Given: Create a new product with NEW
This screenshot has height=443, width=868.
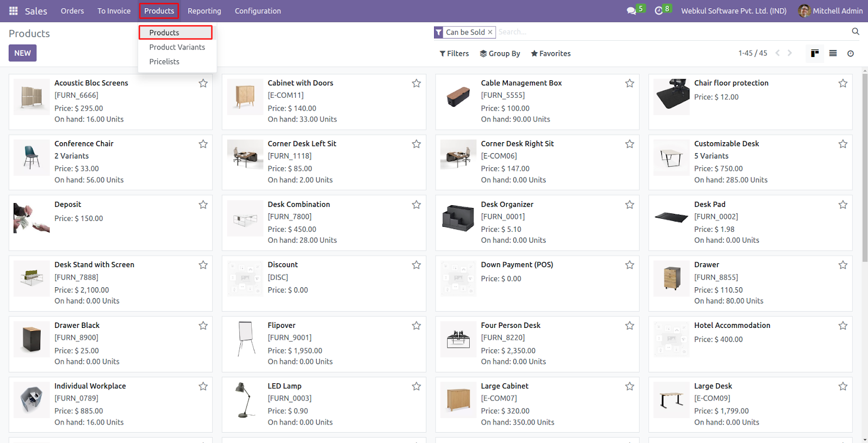Looking at the screenshot, I should coord(22,53).
